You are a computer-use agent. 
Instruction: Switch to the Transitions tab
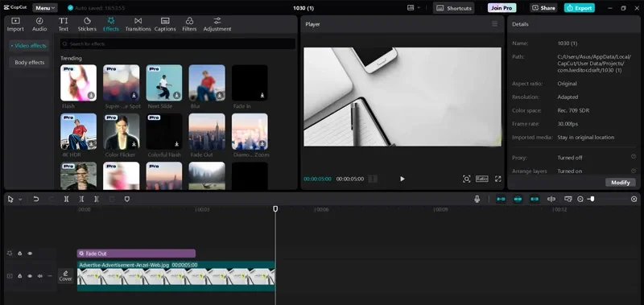point(138,25)
